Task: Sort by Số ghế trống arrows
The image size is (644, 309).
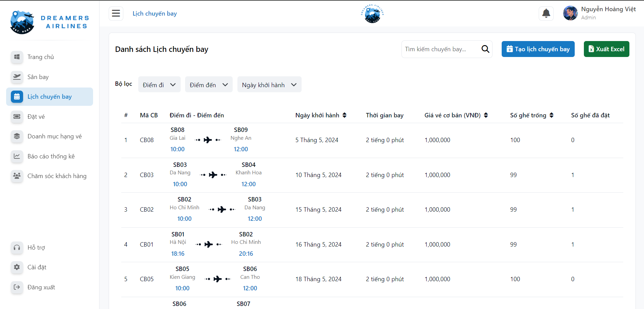Action: point(551,115)
